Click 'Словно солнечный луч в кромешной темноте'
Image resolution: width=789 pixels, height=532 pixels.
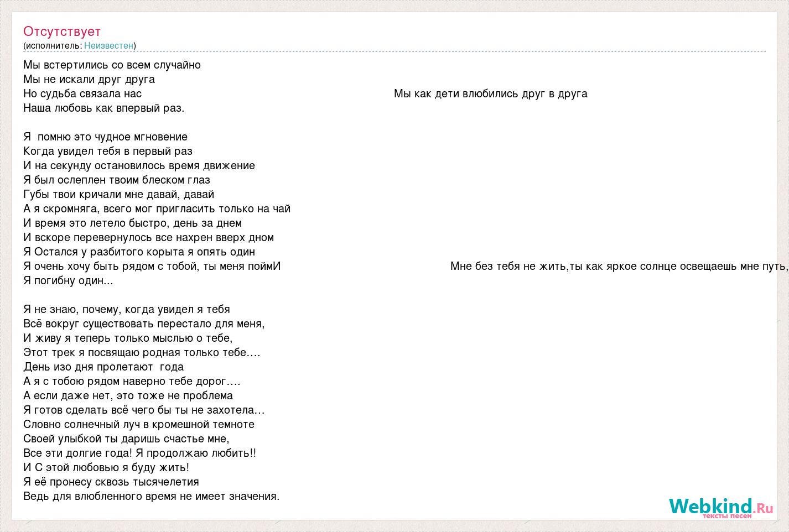click(139, 425)
